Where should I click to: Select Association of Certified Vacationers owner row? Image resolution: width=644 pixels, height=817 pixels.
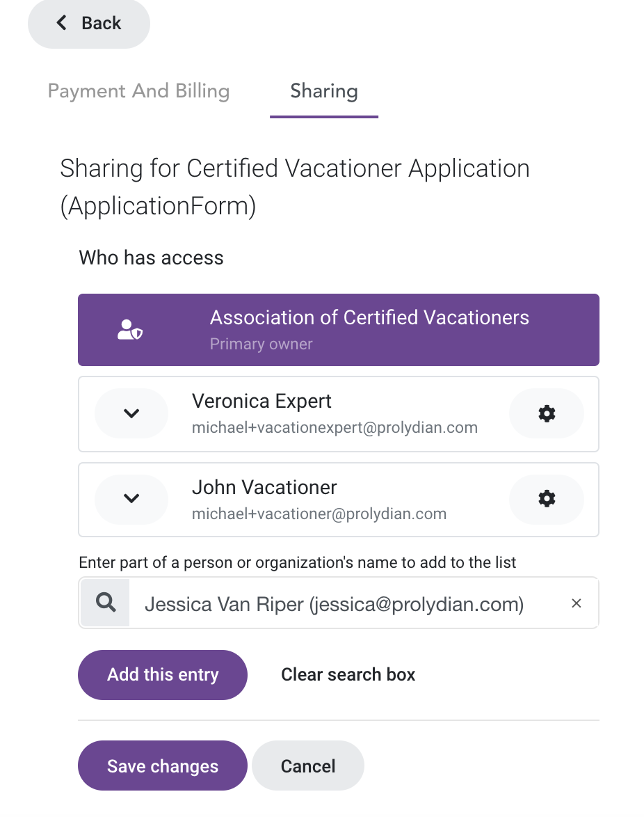pos(339,330)
